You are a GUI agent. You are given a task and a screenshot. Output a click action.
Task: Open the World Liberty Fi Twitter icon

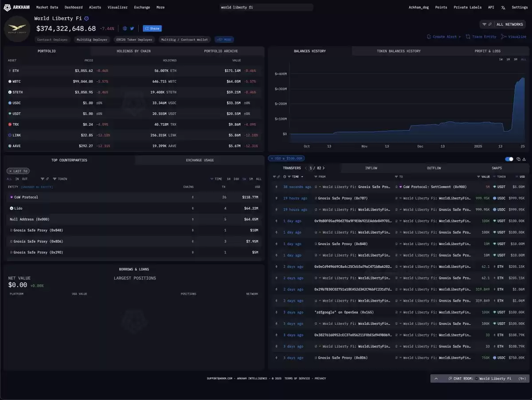[132, 28]
